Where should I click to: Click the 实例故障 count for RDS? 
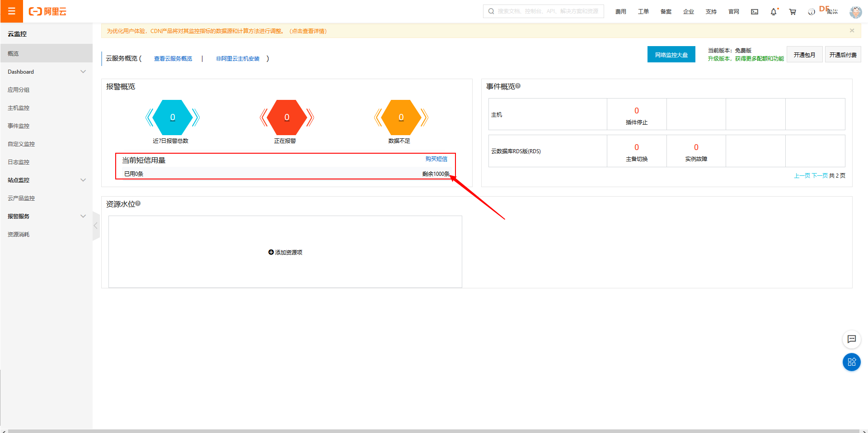point(696,147)
